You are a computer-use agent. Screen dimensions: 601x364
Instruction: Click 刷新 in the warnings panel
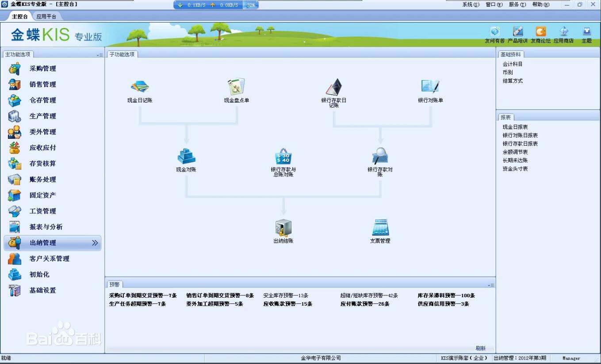click(481, 349)
